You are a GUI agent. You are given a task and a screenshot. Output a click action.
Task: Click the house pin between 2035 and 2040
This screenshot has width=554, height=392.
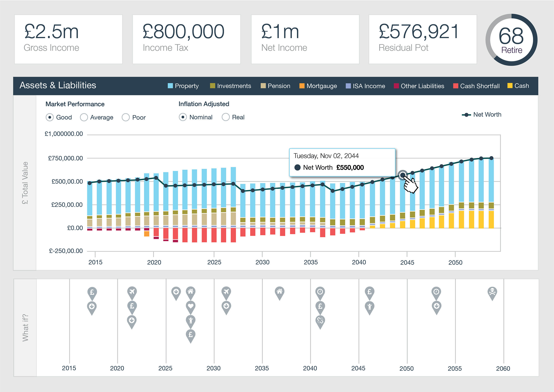click(x=279, y=292)
